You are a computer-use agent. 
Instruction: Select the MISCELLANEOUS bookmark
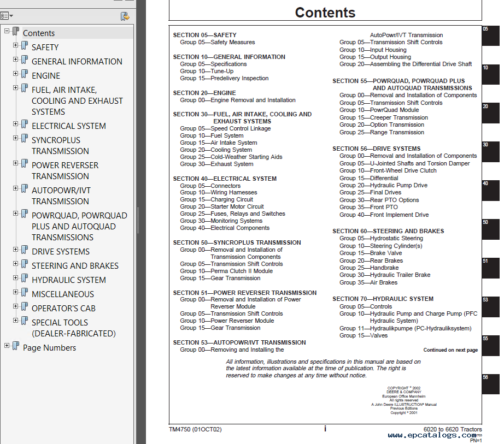click(x=63, y=294)
